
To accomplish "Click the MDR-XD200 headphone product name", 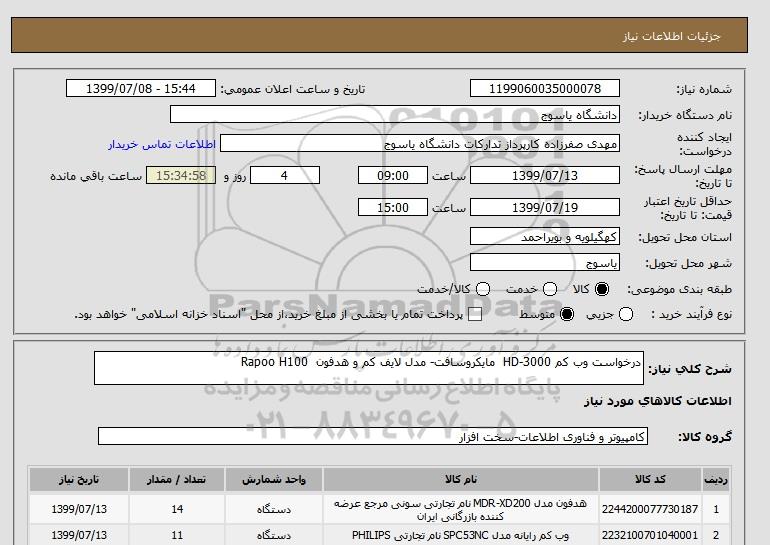I will tap(461, 510).
